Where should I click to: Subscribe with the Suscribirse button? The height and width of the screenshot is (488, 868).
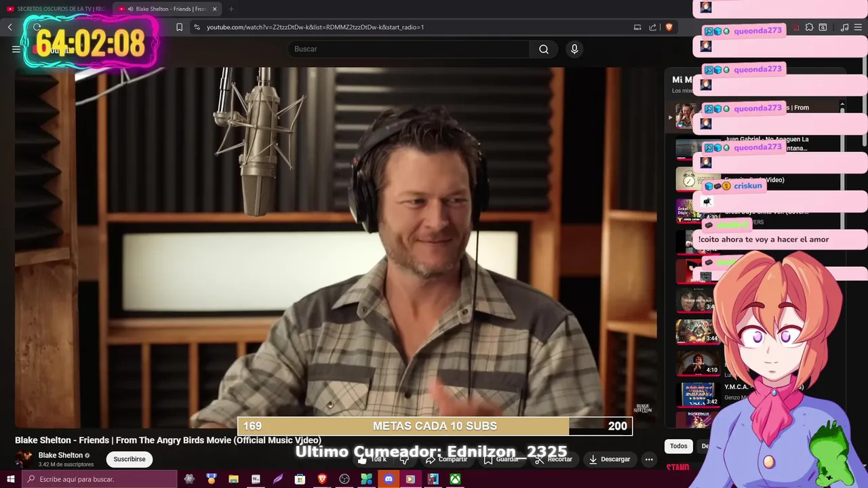[x=130, y=459]
